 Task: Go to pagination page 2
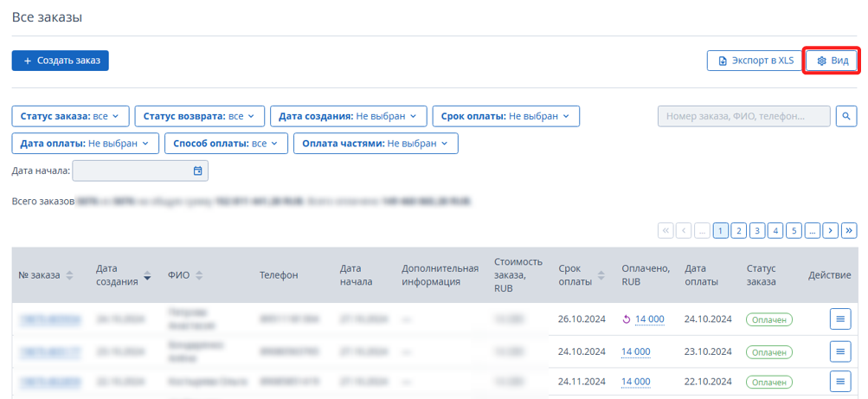click(x=738, y=231)
